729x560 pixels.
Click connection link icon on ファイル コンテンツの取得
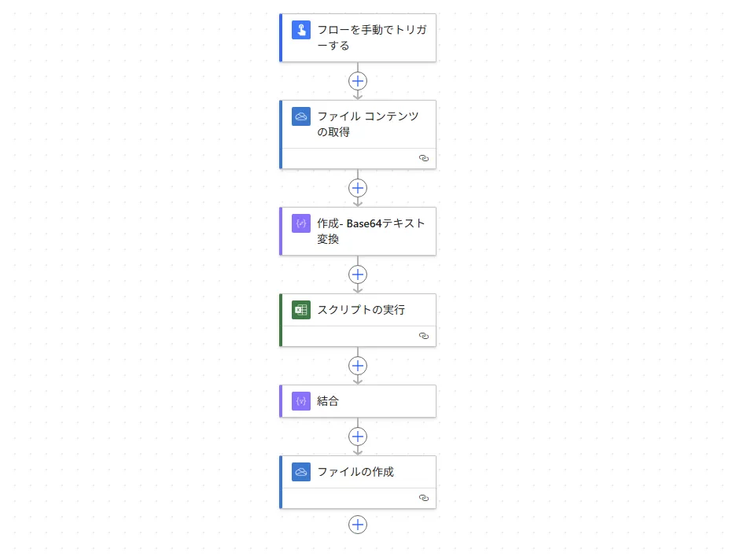click(x=424, y=158)
